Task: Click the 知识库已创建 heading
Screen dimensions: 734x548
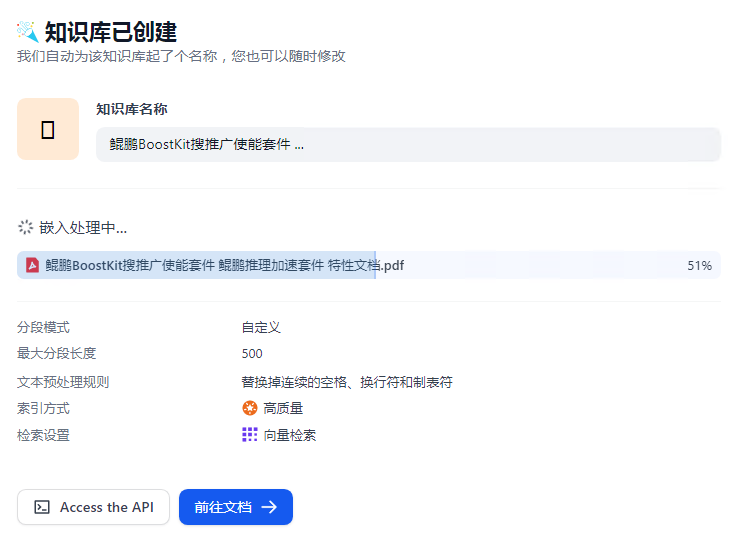Action: (x=111, y=32)
